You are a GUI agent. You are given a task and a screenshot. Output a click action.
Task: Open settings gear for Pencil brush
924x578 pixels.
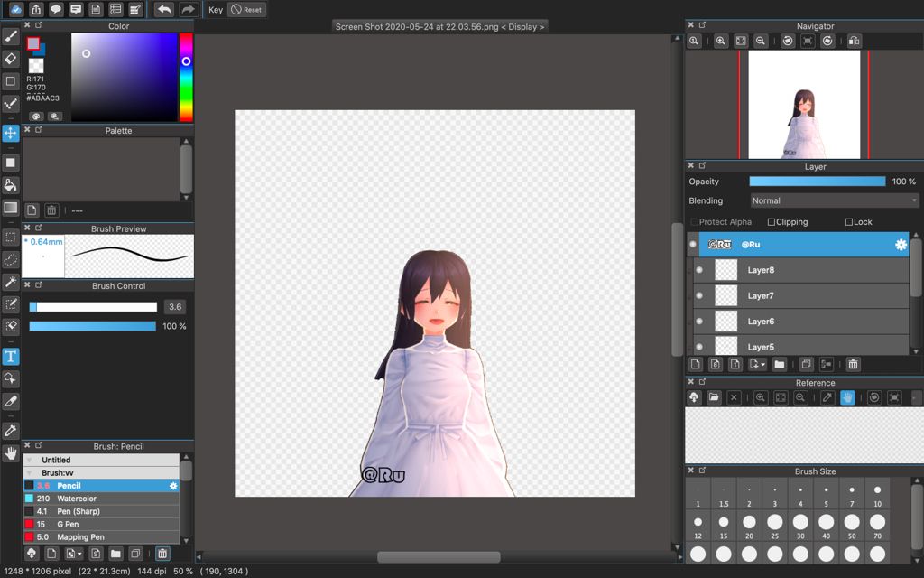point(173,486)
